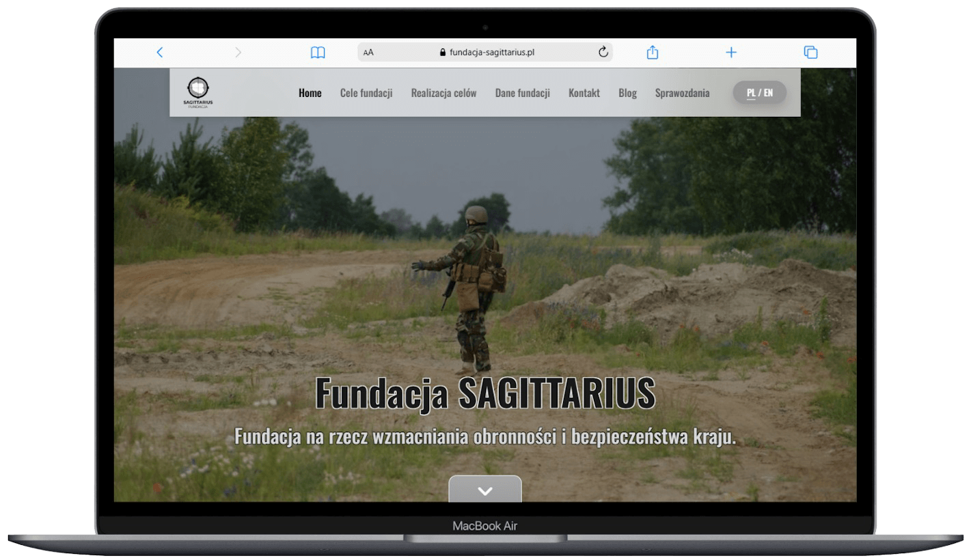969x560 pixels.
Task: Navigate to Realizacja celów
Action: click(x=443, y=94)
